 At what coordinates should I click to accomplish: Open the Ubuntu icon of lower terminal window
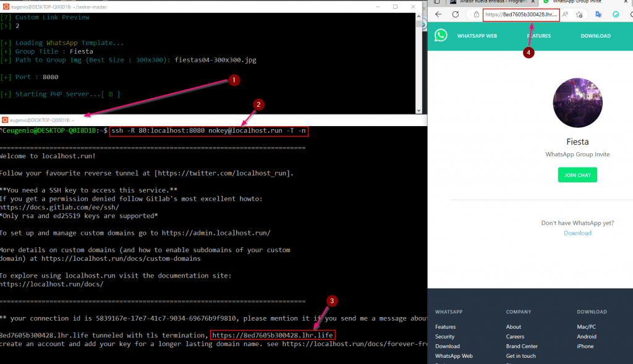[5, 120]
